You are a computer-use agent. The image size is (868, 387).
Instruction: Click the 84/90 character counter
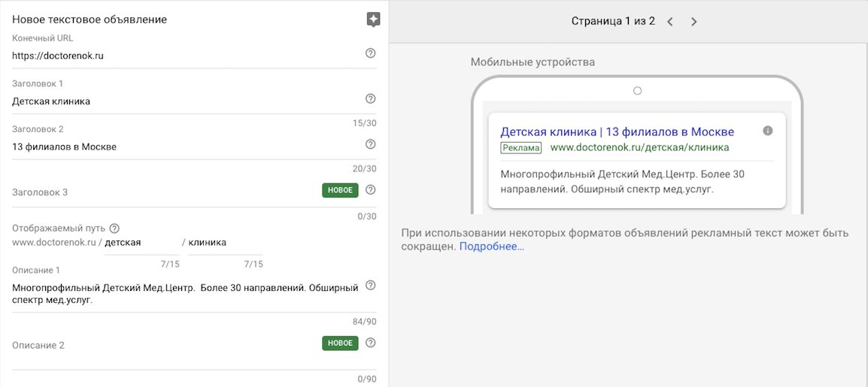(364, 322)
